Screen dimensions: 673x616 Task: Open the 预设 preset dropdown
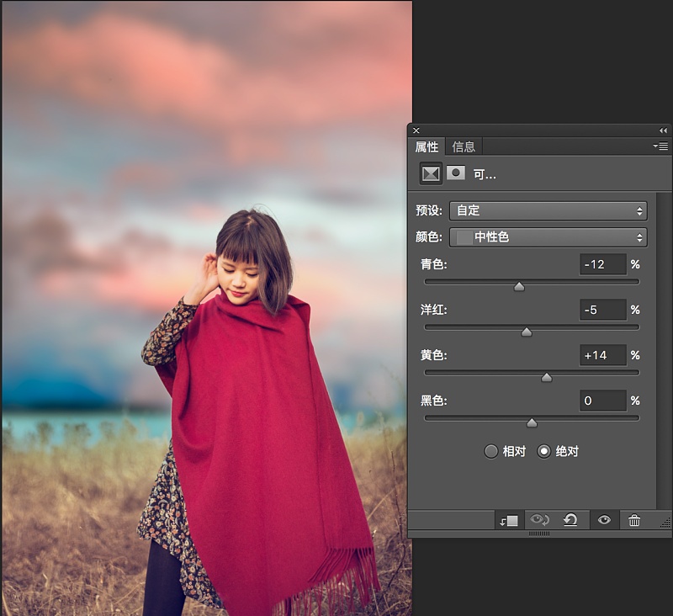click(x=548, y=210)
